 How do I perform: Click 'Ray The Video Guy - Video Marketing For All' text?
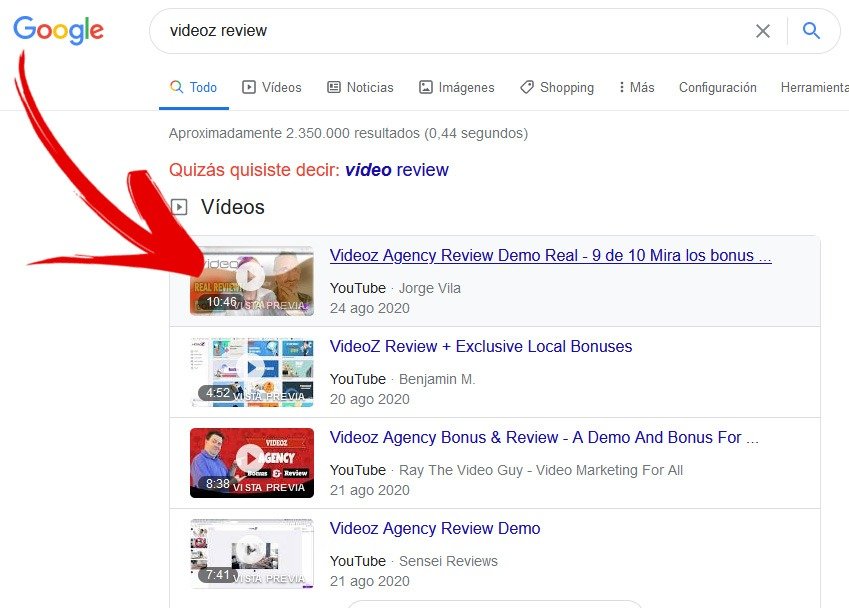tap(541, 470)
